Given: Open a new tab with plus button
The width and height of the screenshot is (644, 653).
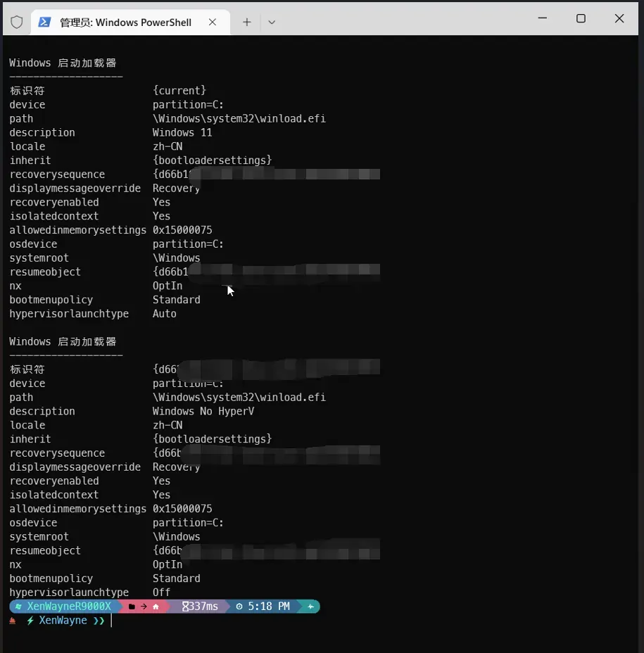Looking at the screenshot, I should [x=246, y=22].
